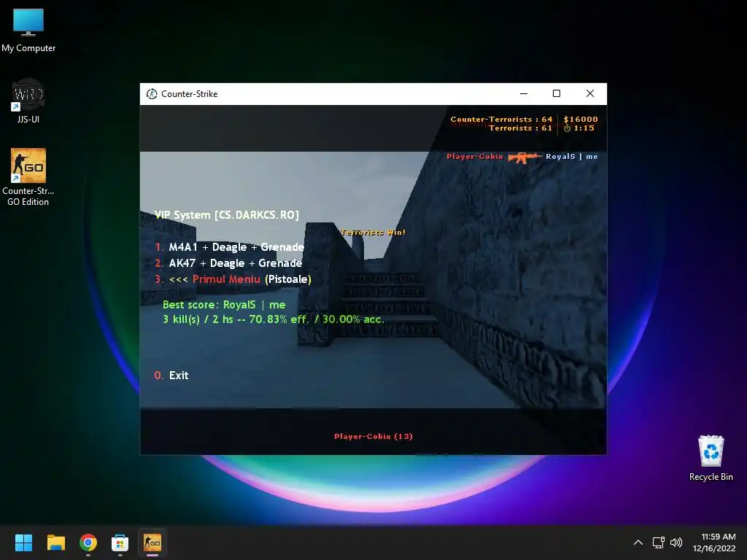
Task: Click the Player-Cobix (13) spectator label
Action: [x=373, y=437]
